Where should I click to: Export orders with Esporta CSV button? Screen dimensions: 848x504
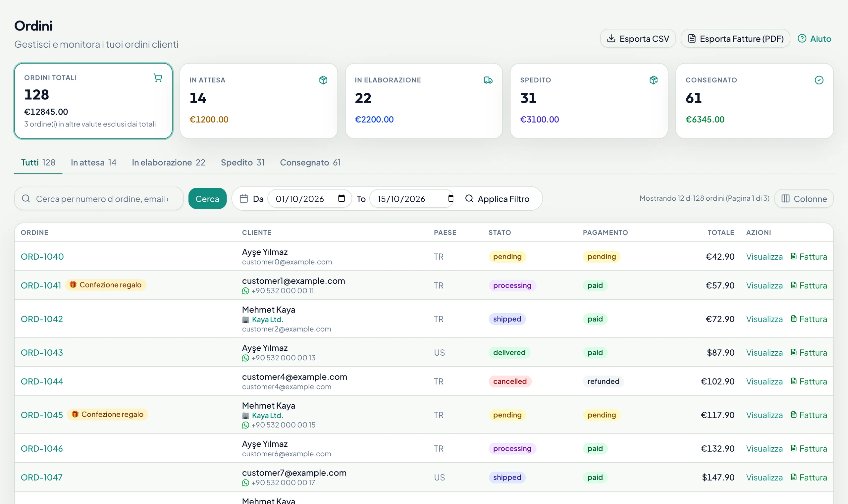click(x=638, y=39)
